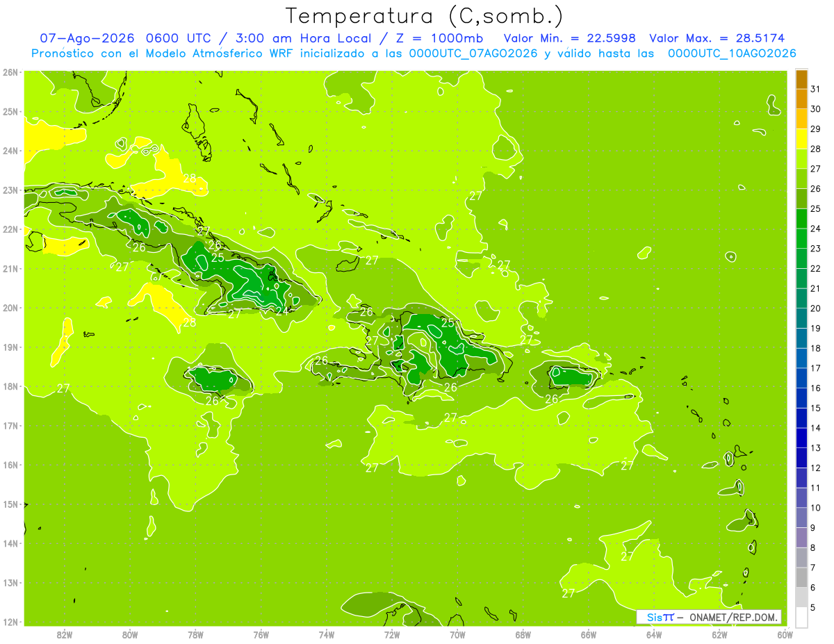Pick the green 26–27 legend swatch
Viewport: 834px width, 644px height.
point(801,178)
